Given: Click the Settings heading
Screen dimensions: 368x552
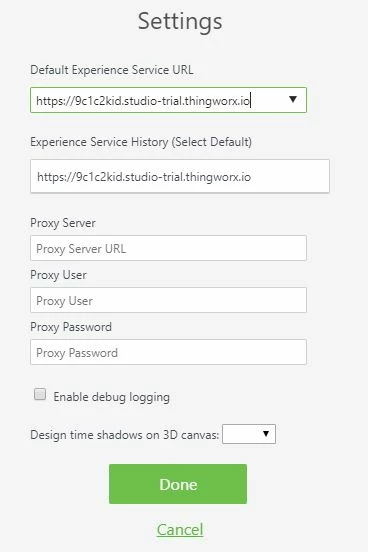Looking at the screenshot, I should pos(180,21).
